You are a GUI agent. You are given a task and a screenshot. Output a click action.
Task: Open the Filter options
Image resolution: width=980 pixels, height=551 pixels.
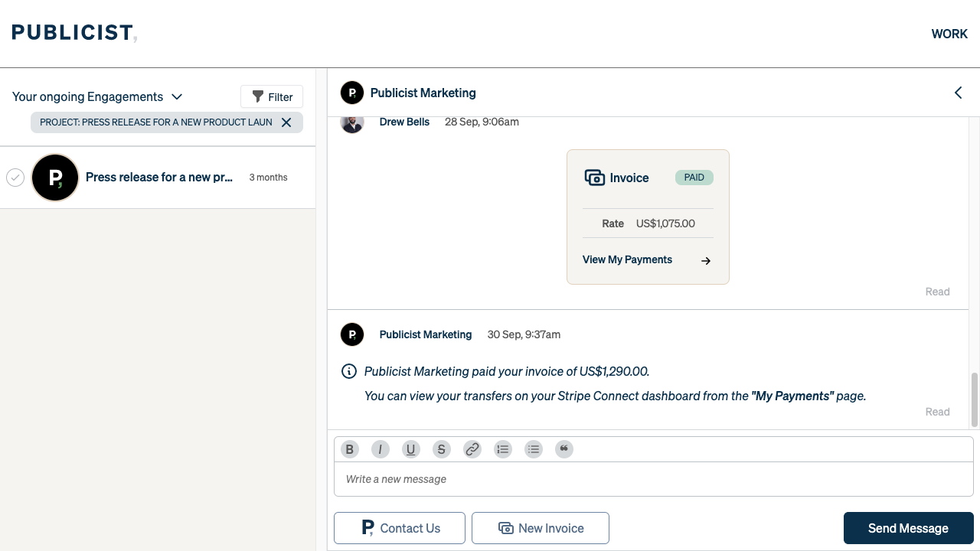[x=272, y=96]
